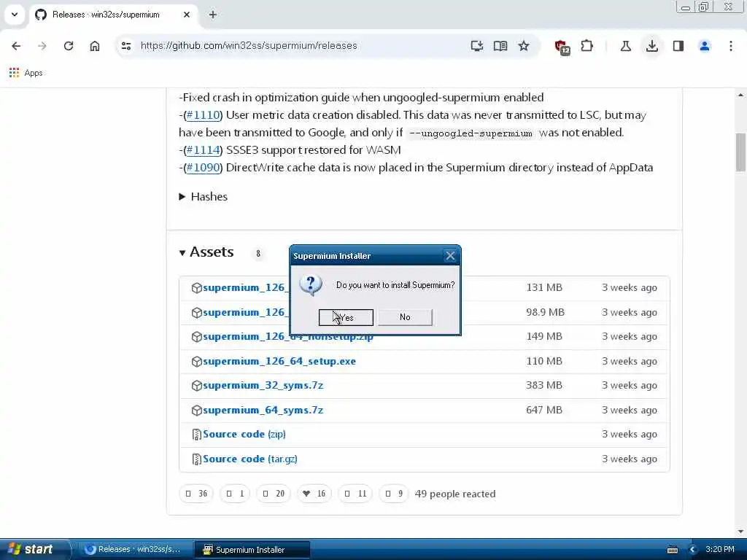The height and width of the screenshot is (560, 747).
Task: Open the home page
Action: click(x=95, y=46)
